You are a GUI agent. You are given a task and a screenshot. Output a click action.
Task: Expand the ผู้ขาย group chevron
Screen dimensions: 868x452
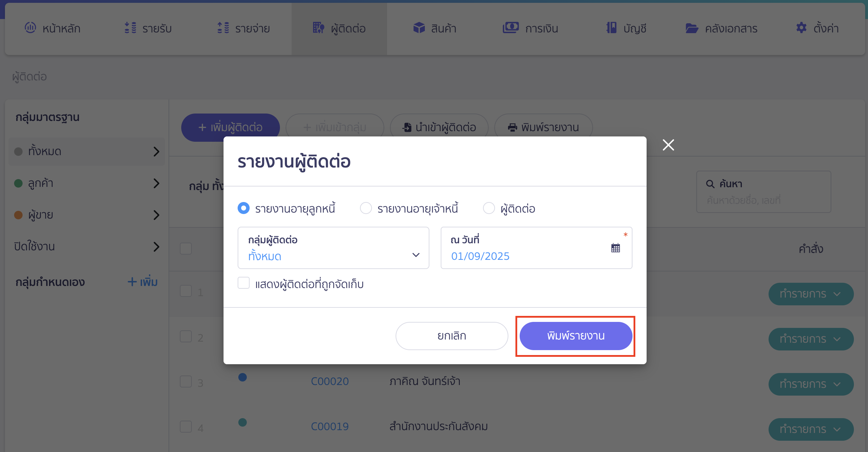[157, 215]
